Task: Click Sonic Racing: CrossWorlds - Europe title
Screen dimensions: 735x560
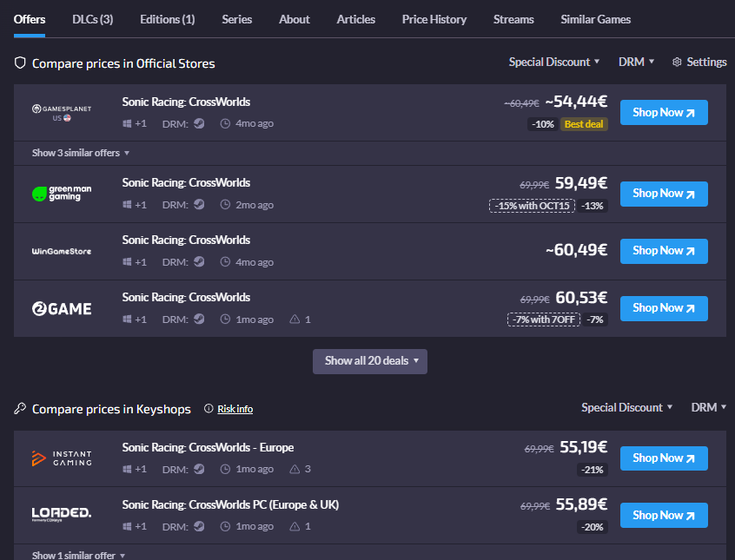Action: [209, 447]
